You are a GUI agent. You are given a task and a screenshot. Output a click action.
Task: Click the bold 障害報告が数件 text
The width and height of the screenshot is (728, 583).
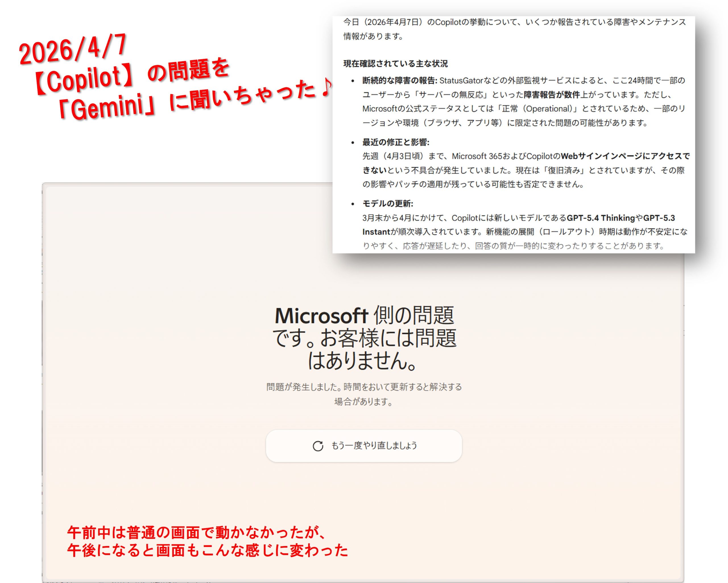(x=551, y=95)
